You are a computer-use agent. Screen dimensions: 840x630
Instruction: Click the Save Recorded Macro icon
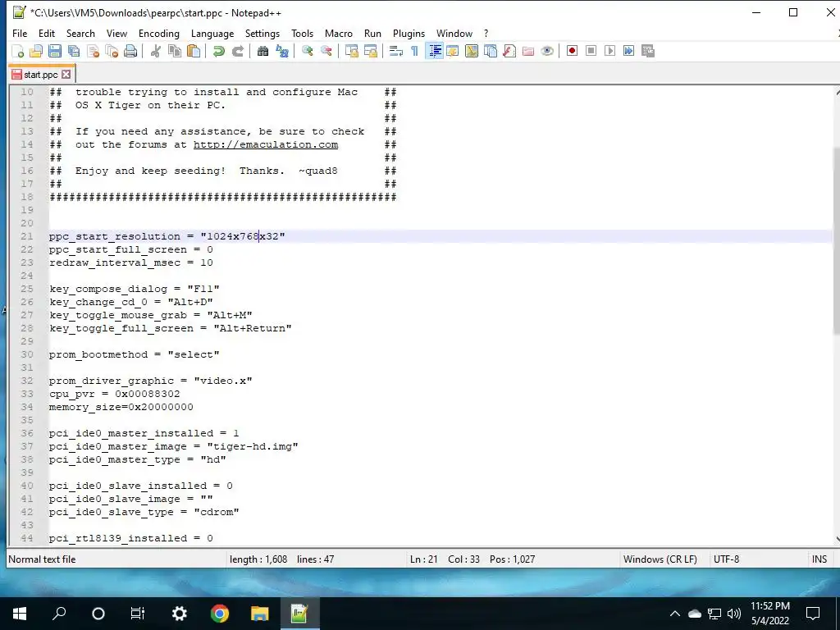(x=648, y=52)
